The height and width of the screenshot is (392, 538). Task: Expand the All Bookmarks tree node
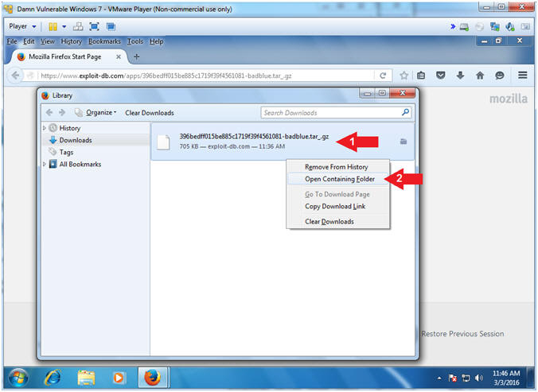[x=45, y=164]
